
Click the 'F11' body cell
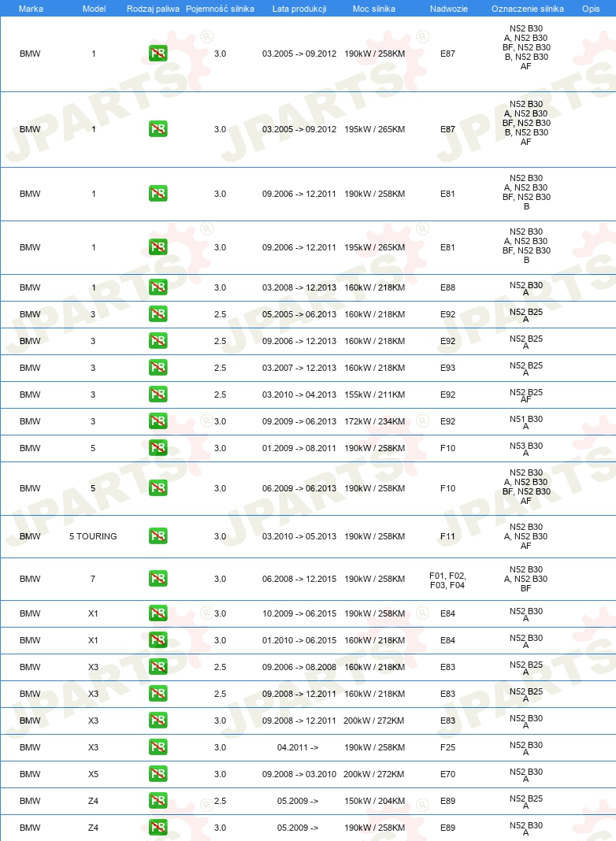tap(447, 536)
